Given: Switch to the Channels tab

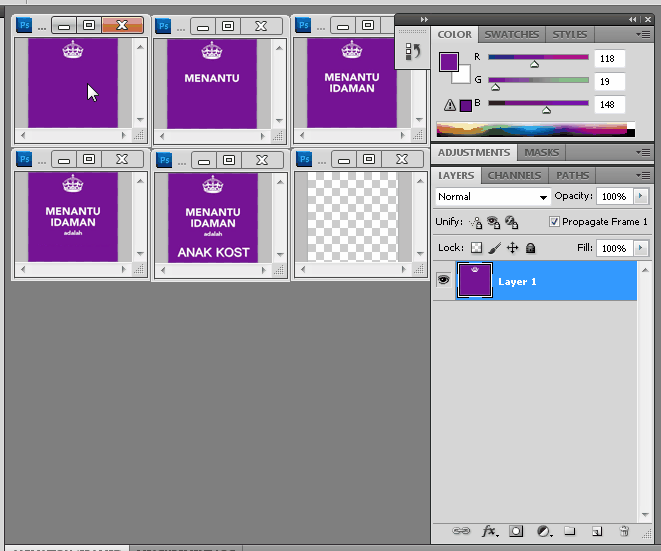Looking at the screenshot, I should point(514,175).
